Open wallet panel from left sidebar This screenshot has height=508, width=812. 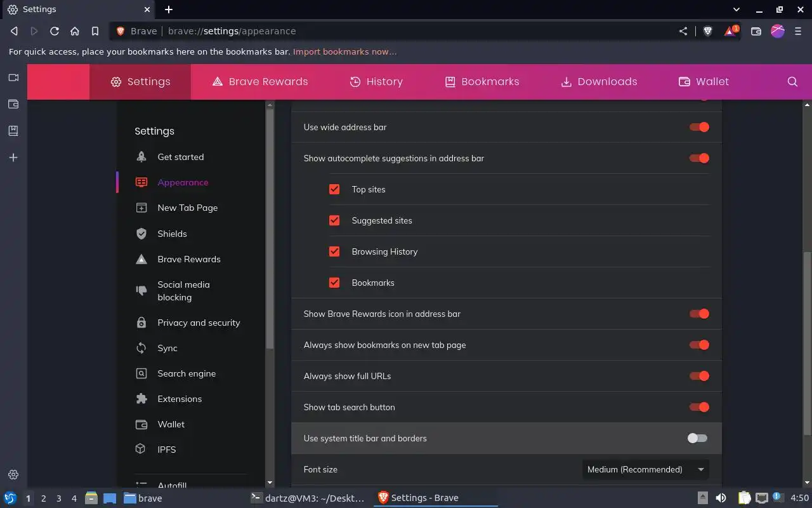(x=13, y=104)
